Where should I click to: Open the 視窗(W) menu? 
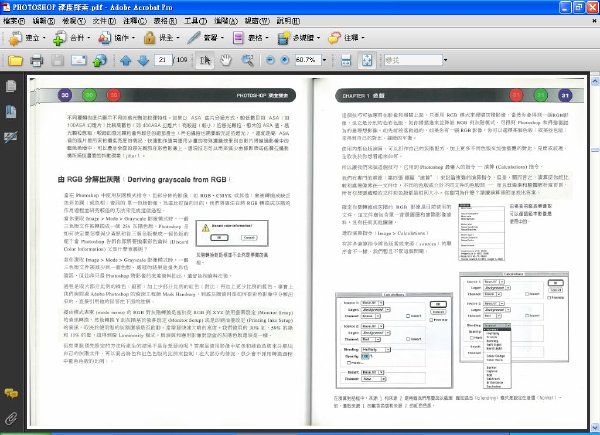[257, 21]
